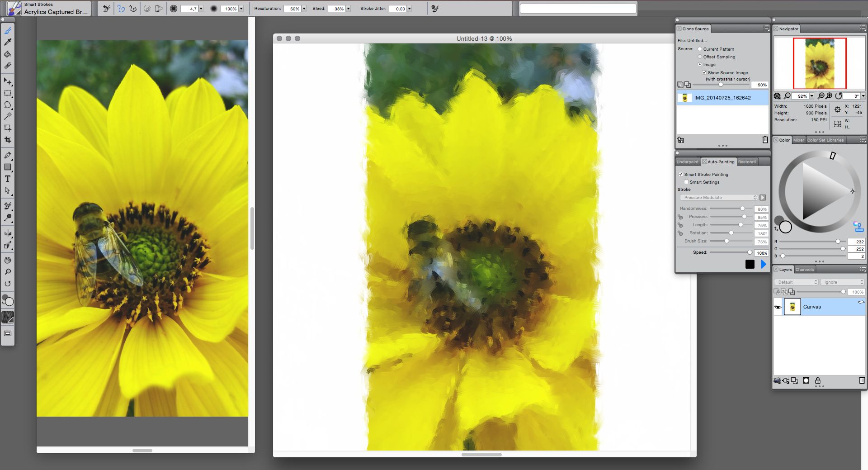Click the Play auto-painting arrow

[x=764, y=264]
